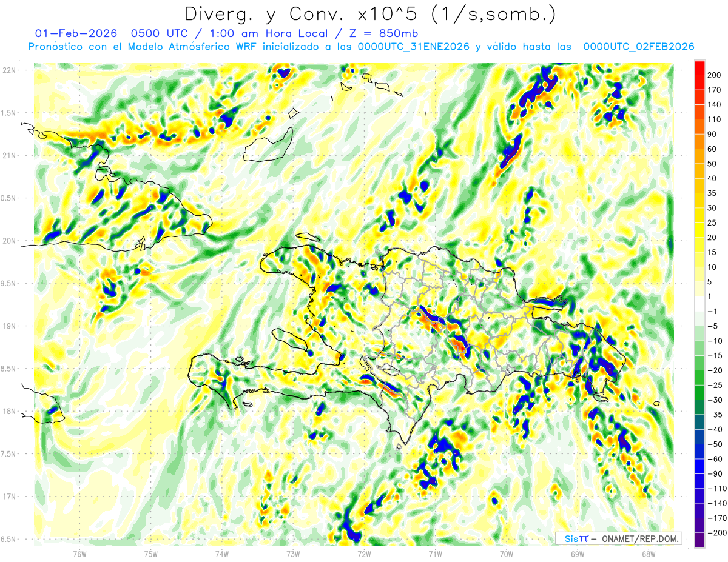Image resolution: width=728 pixels, height=562 pixels.
Task: Click the 22N latitude label
Action: click(x=9, y=70)
